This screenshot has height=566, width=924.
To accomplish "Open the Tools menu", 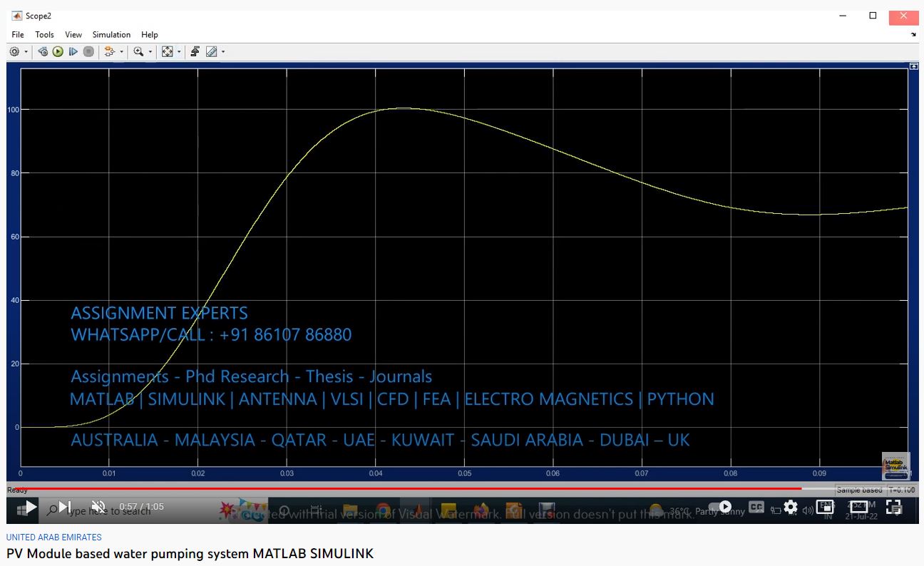I will 44,34.
